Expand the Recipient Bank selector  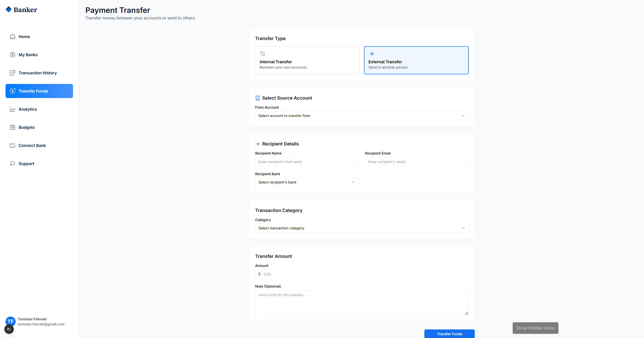click(x=307, y=182)
